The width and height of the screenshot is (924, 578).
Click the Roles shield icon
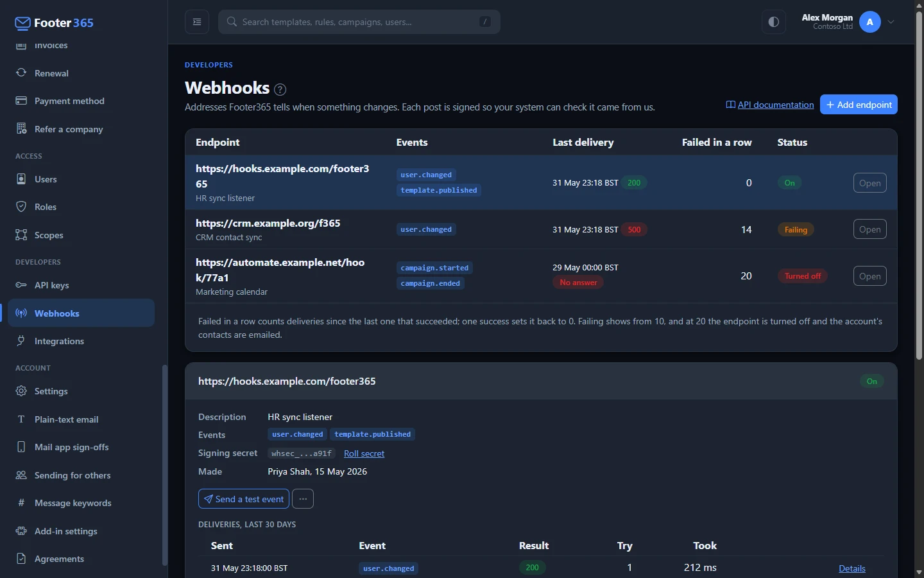[21, 207]
